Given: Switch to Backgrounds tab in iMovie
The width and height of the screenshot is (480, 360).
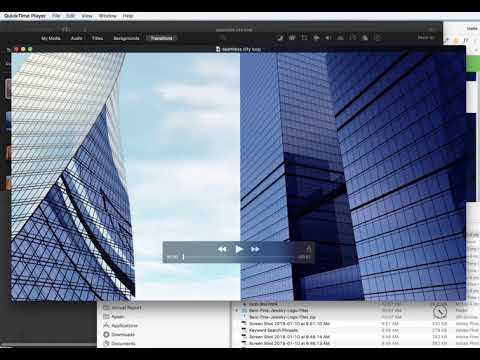Looking at the screenshot, I should (x=126, y=38).
